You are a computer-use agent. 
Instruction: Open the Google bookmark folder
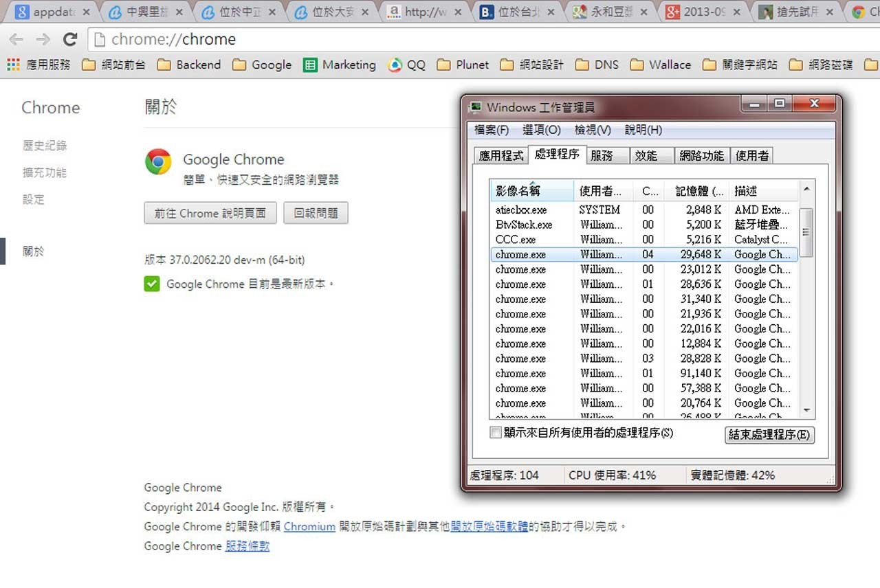tap(262, 65)
